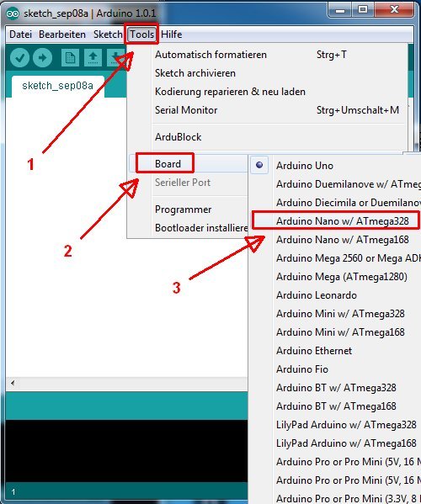Click the horizontal scrollbar left arrow

(x=13, y=383)
